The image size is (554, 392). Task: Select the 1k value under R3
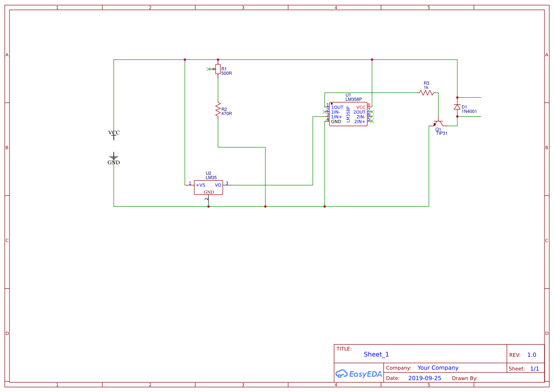click(426, 88)
